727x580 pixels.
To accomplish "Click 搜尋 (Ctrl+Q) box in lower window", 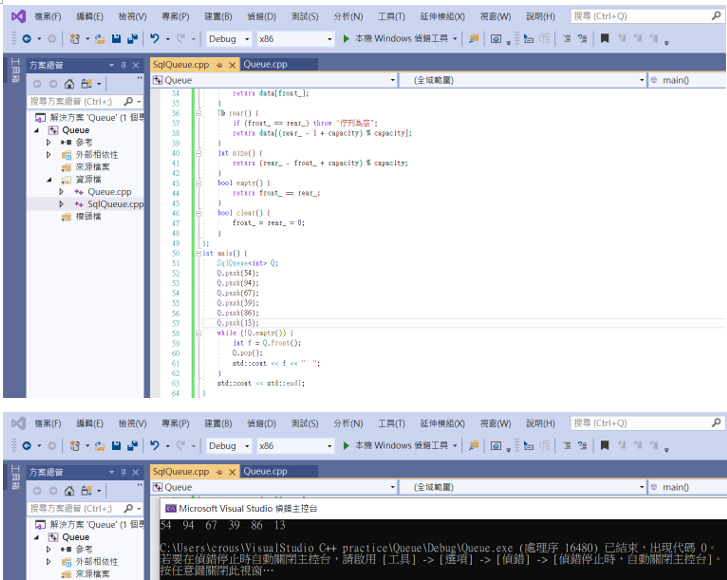I will [x=646, y=423].
